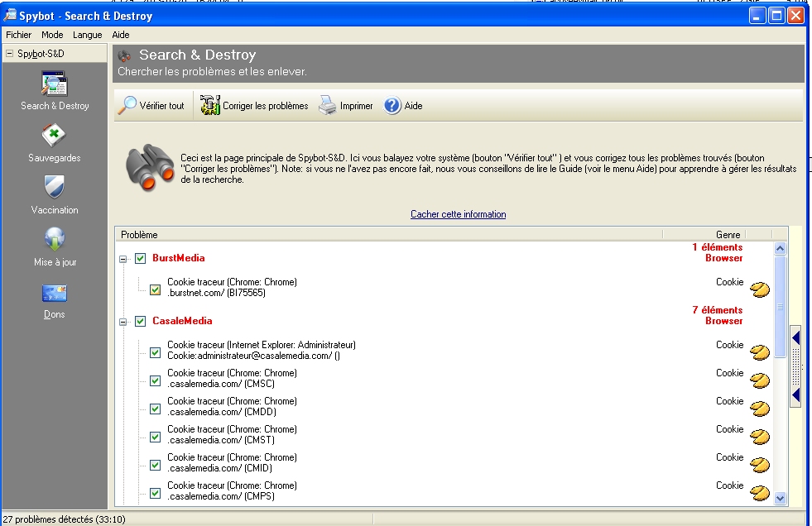Image resolution: width=812 pixels, height=526 pixels.
Task: Click the Imprimer toolbar label
Action: [356, 106]
